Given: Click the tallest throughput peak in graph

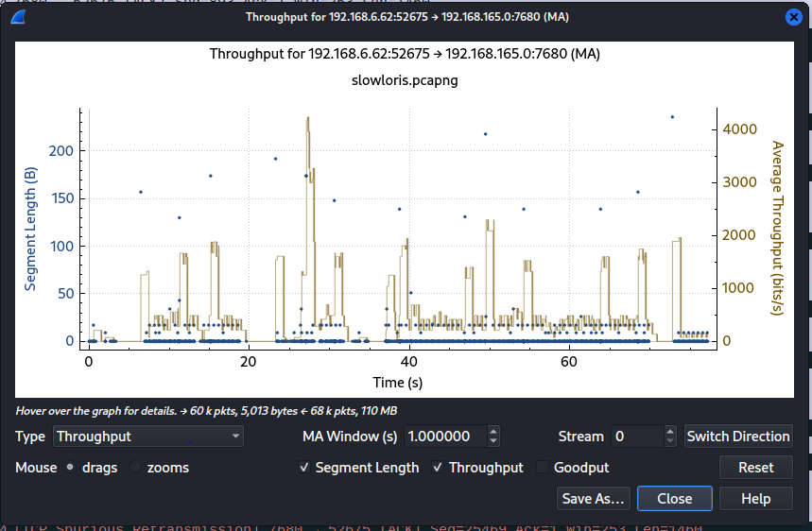Looking at the screenshot, I should [x=308, y=120].
